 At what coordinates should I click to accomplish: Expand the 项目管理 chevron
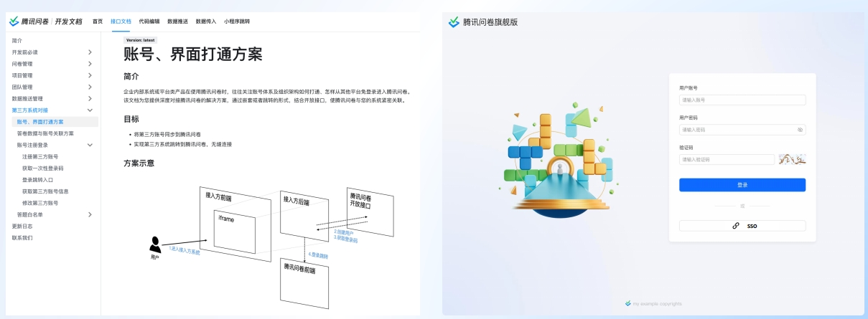click(x=90, y=75)
